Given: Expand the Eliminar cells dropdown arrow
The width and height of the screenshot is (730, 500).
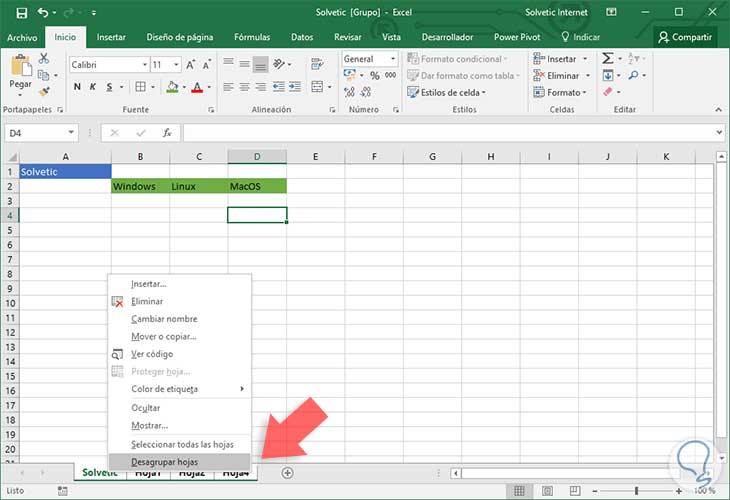Looking at the screenshot, I should click(x=588, y=75).
